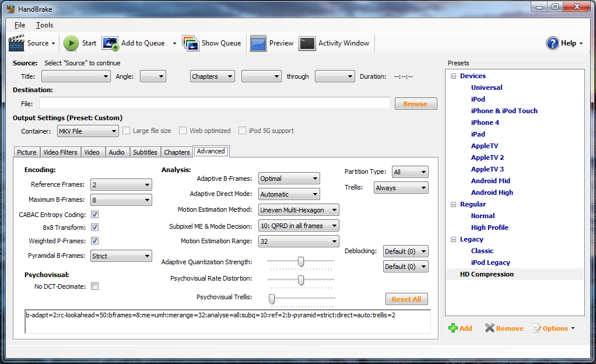Select the iPhone & iPod Touch preset
This screenshot has width=596, height=364.
pyautogui.click(x=504, y=111)
